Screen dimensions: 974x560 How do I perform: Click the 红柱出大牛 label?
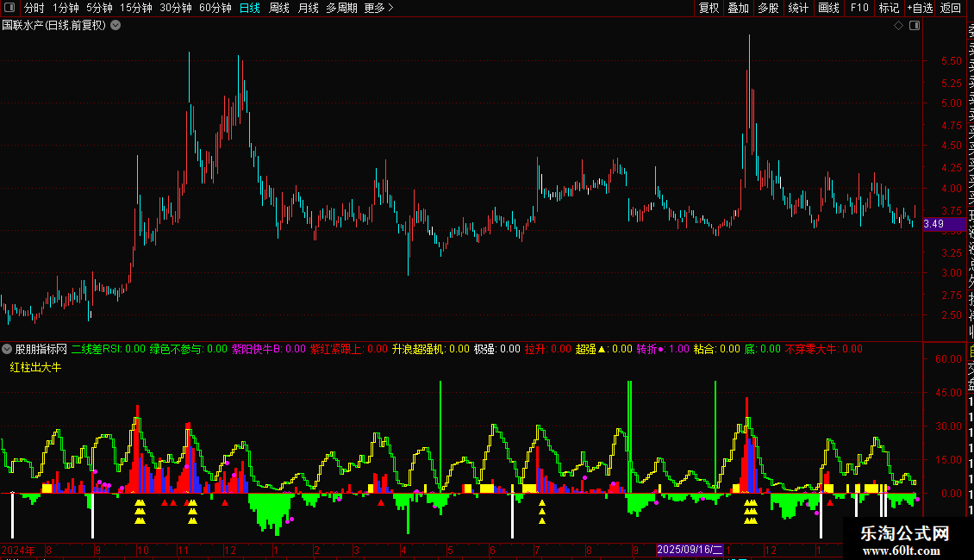[35, 368]
